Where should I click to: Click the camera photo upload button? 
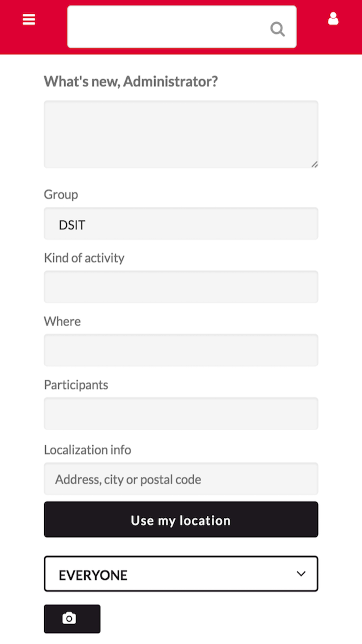72,618
